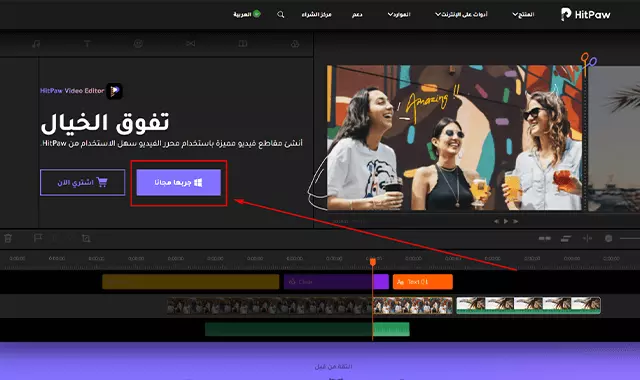
Task: Select the friends video clip on timeline
Action: click(x=310, y=306)
